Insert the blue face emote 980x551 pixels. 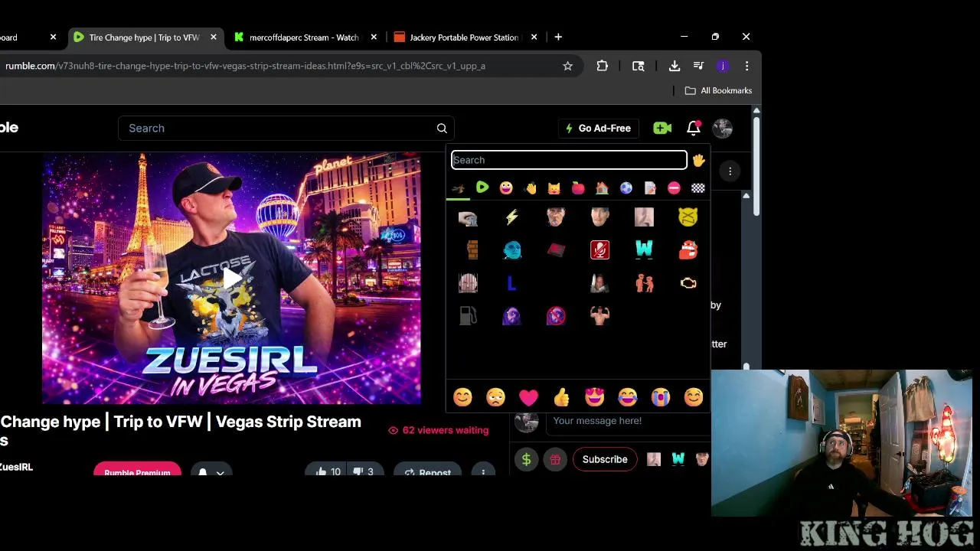tap(511, 250)
